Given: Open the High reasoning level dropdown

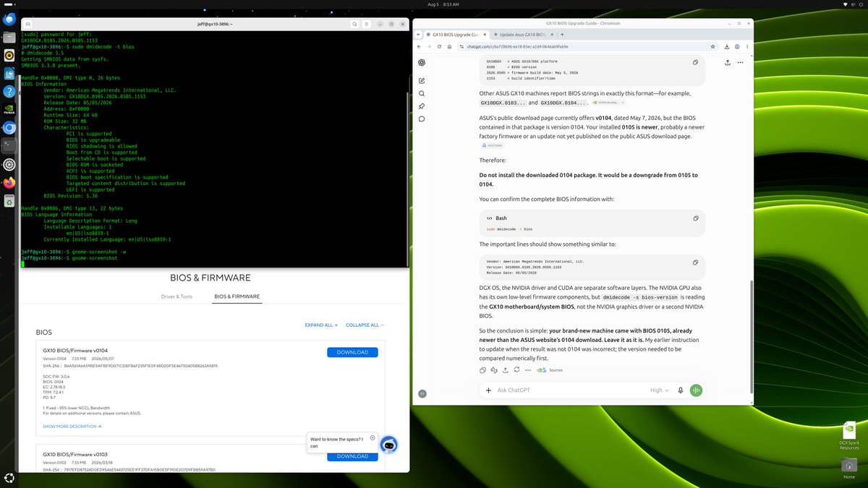Looking at the screenshot, I should 659,390.
